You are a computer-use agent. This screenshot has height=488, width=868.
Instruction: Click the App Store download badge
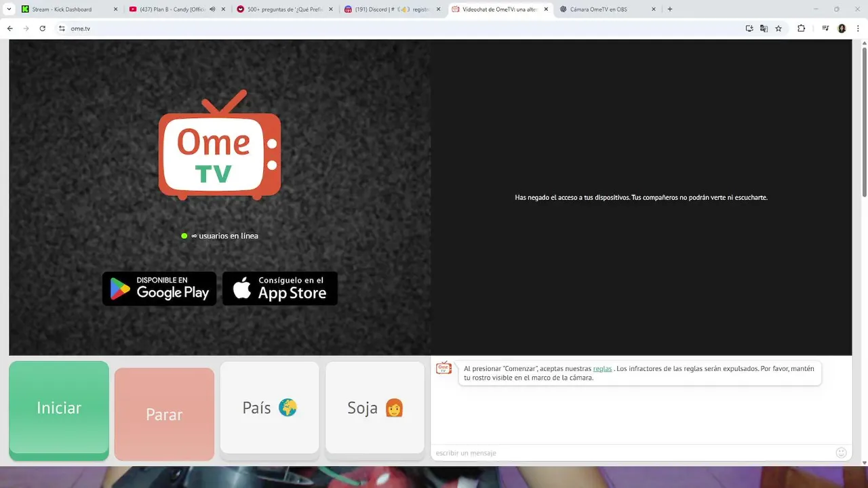point(280,289)
